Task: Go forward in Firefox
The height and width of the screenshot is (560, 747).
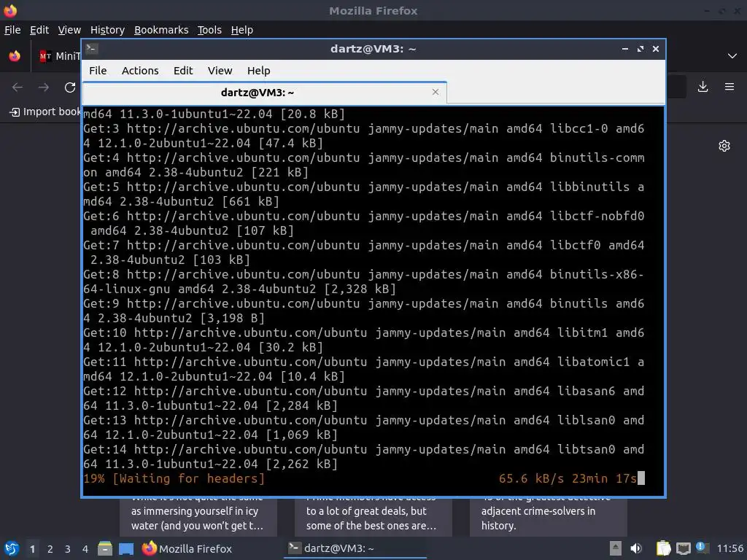Action: (43, 87)
